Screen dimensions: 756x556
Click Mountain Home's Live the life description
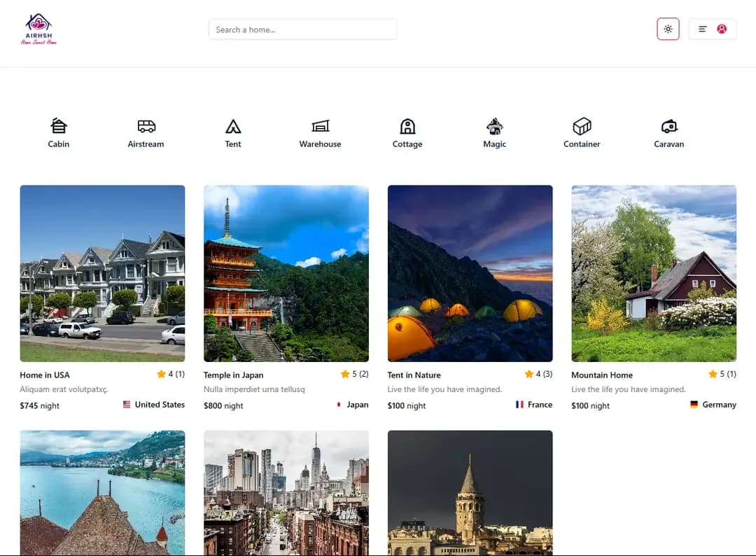(x=628, y=389)
